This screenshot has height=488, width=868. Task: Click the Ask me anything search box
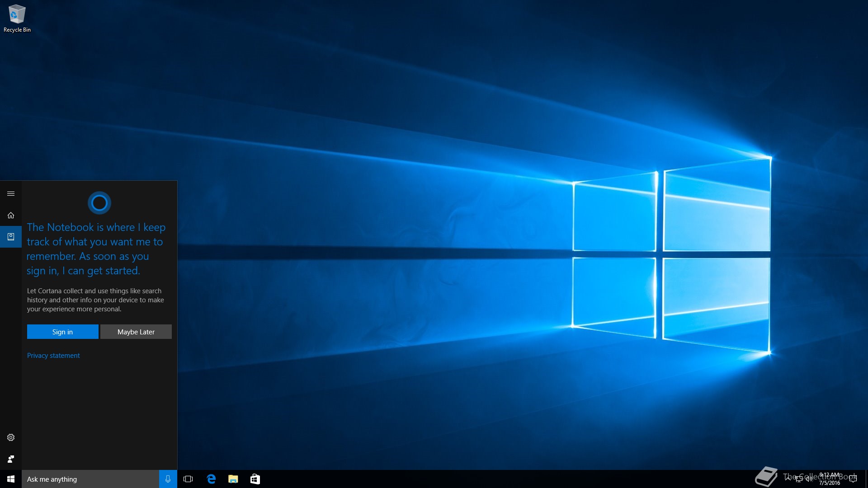(x=90, y=479)
